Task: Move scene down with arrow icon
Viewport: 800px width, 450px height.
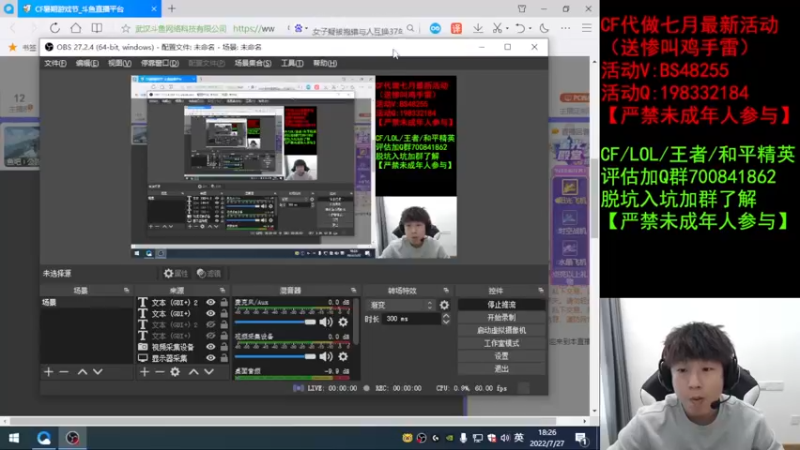Action: point(97,372)
